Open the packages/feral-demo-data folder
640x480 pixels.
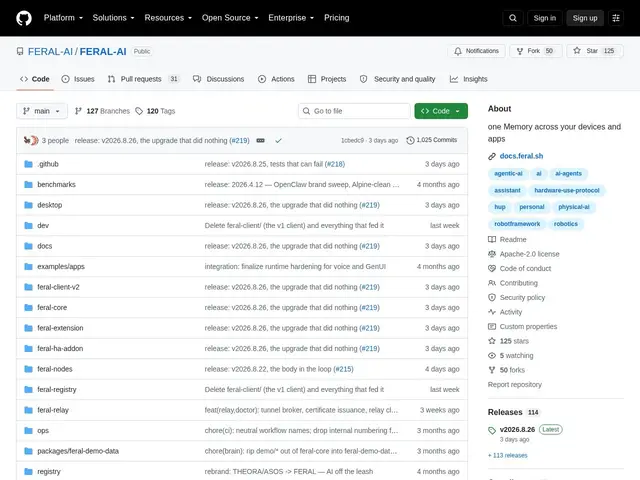pyautogui.click(x=78, y=451)
